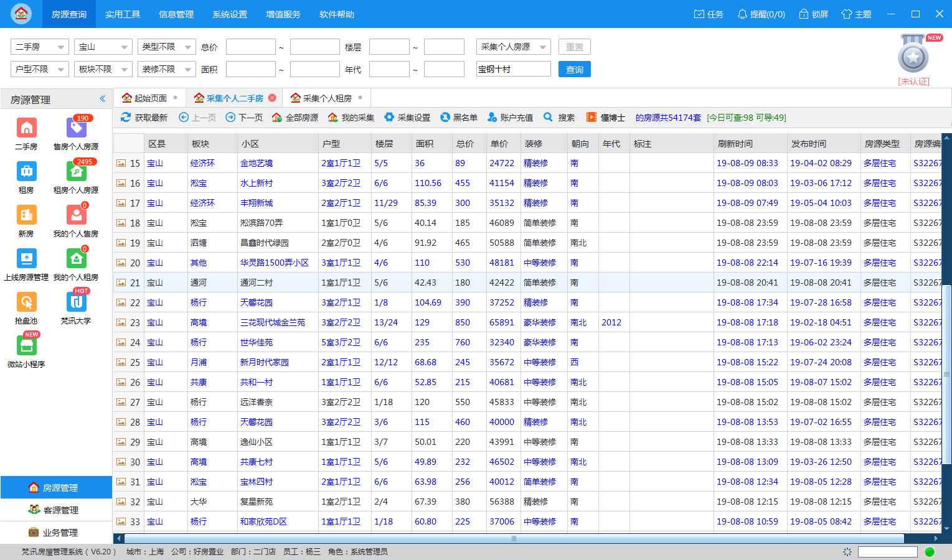Open 懂博士 video help
The image size is (952, 560).
point(605,118)
